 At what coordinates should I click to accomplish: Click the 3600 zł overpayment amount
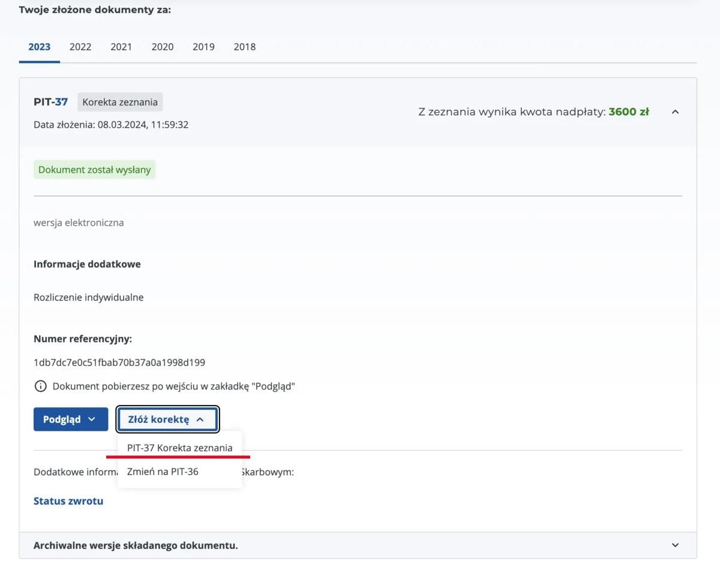pyautogui.click(x=629, y=112)
